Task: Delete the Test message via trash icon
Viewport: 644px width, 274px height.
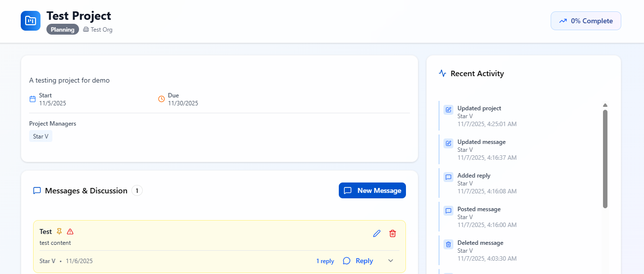Action: [x=393, y=233]
